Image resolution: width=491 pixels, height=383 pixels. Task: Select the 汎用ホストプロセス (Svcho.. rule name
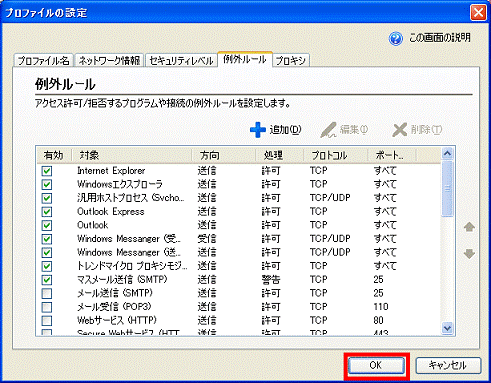tap(131, 198)
